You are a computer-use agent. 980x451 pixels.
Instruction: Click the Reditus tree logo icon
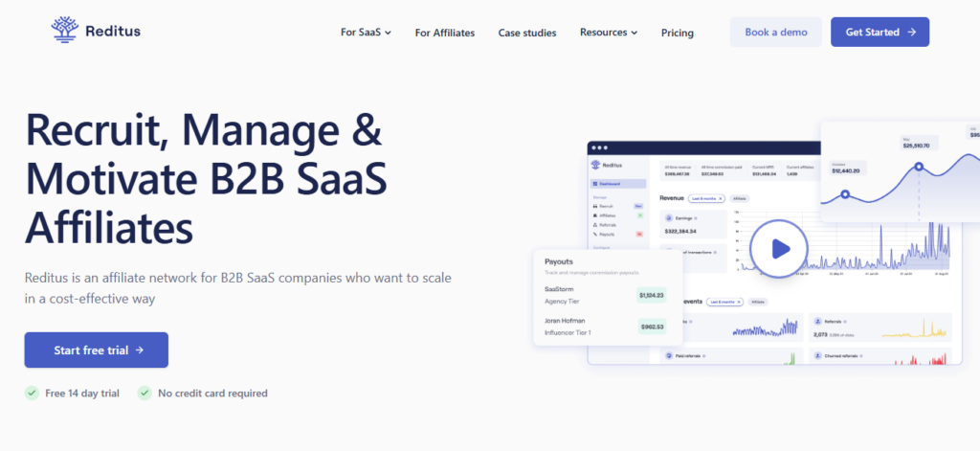pos(65,31)
